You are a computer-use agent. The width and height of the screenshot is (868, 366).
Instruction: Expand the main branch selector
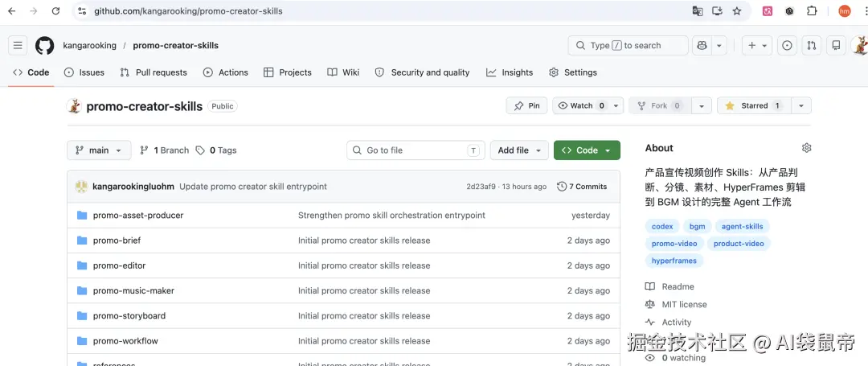coord(99,150)
